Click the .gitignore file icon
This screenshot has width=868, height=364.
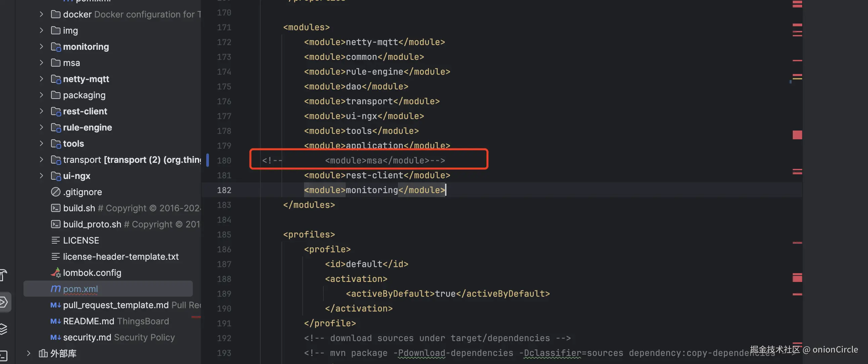click(x=56, y=192)
